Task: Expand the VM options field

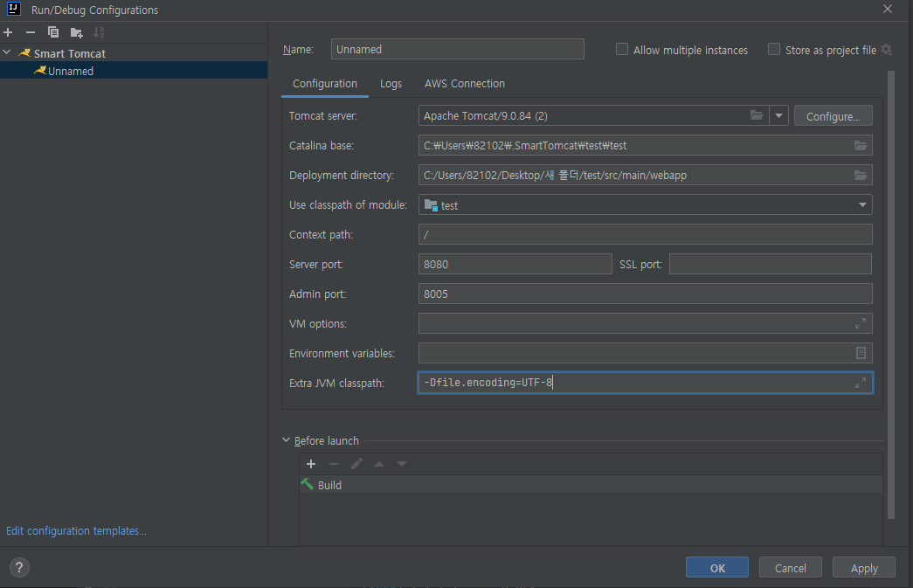Action: (x=861, y=323)
